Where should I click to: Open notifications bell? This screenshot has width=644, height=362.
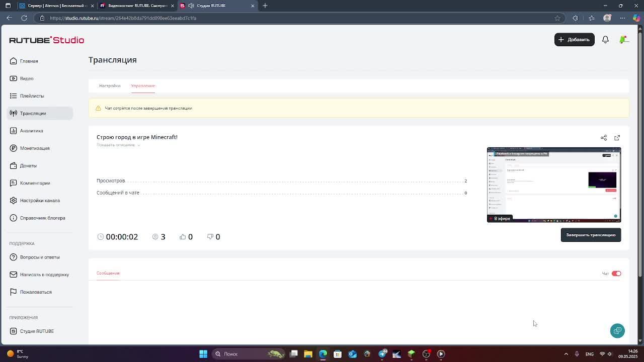coord(605,39)
